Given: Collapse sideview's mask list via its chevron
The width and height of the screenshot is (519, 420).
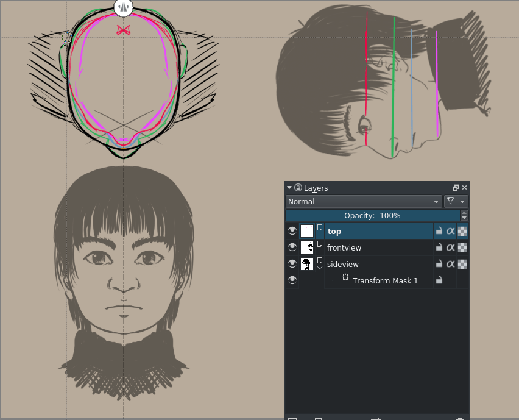Looking at the screenshot, I should tap(319, 268).
